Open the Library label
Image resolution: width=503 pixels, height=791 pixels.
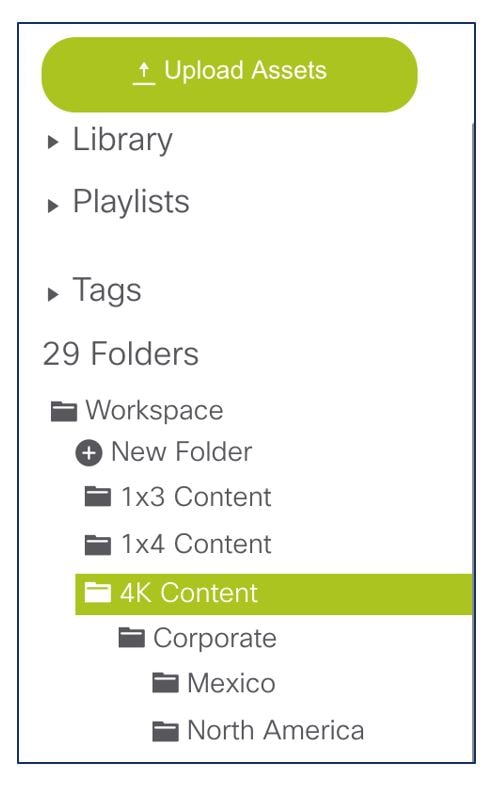pos(123,140)
